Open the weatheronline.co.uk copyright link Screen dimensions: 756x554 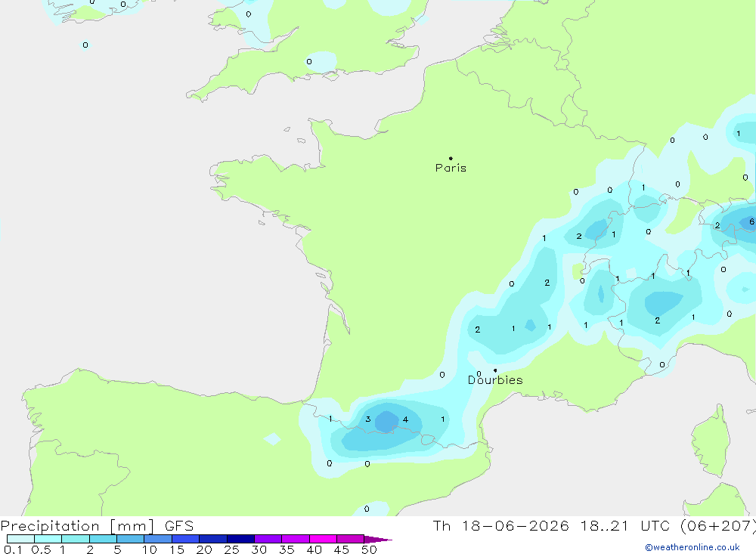[x=692, y=547]
